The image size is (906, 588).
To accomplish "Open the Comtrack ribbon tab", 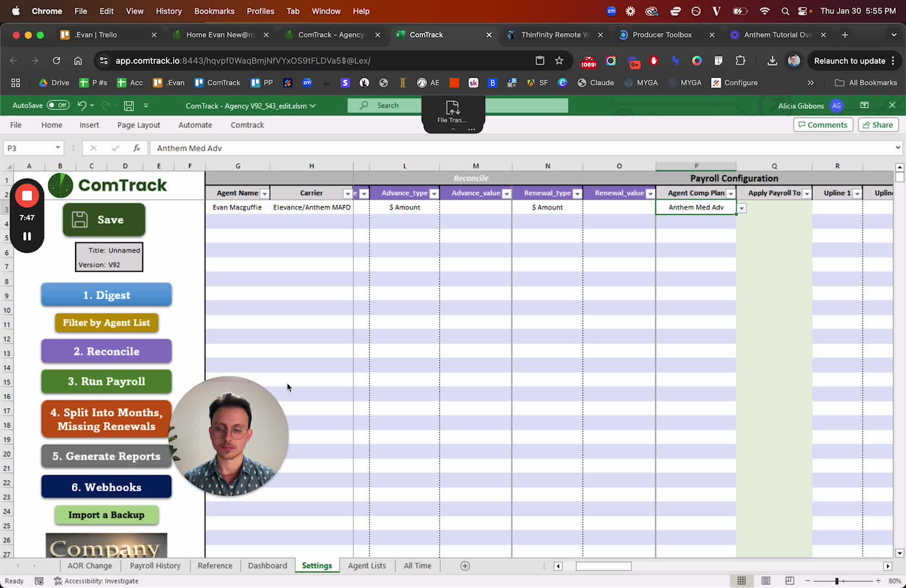I will click(247, 125).
